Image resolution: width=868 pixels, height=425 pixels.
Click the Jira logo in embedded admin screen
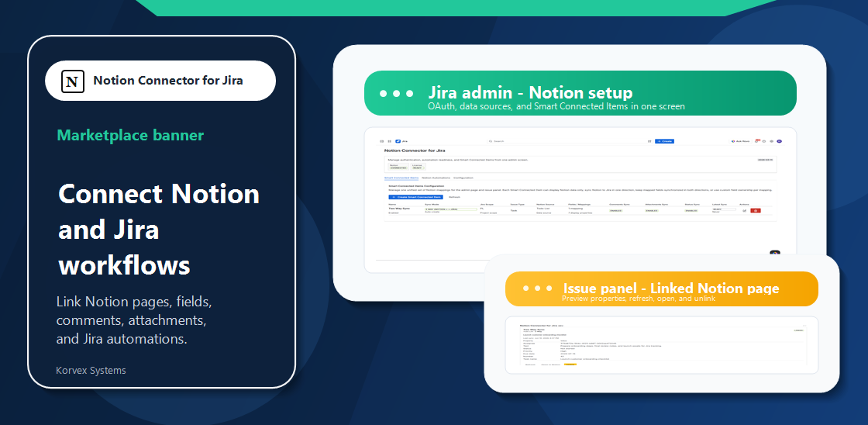(398, 141)
